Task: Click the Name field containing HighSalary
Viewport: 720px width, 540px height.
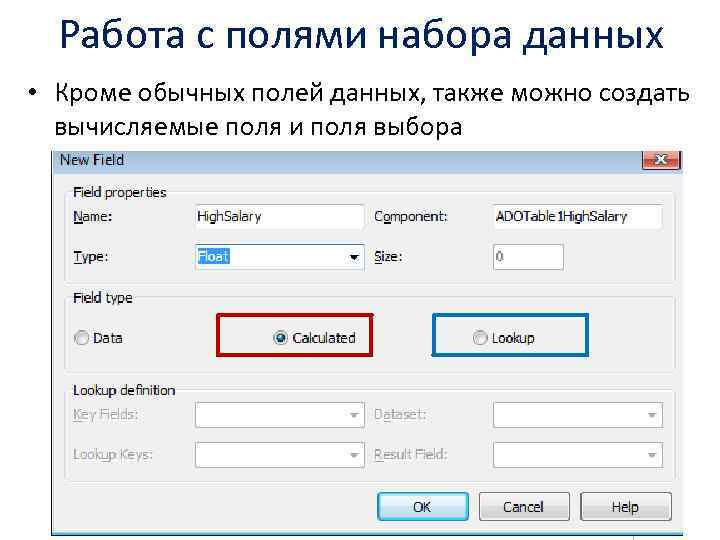Action: click(280, 216)
